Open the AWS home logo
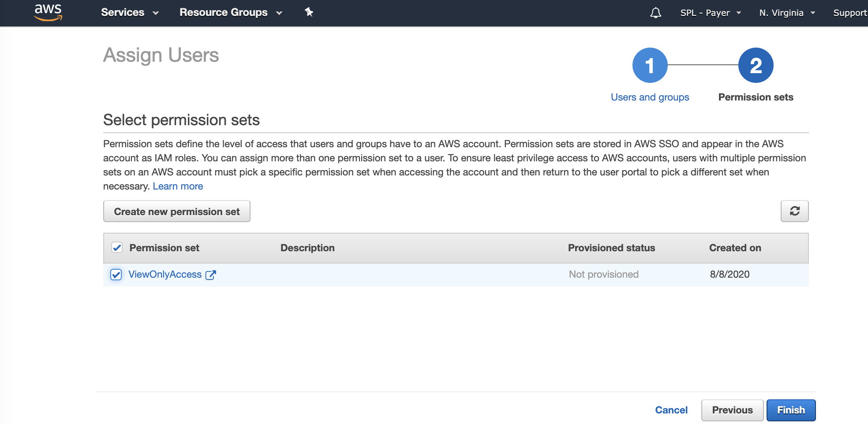Screen dimensions: 868x424 point(48,12)
